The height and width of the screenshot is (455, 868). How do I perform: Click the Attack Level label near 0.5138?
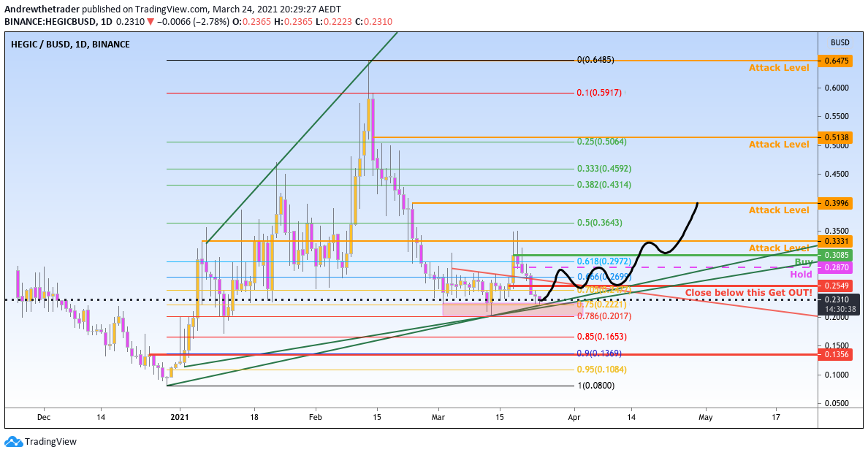pyautogui.click(x=779, y=145)
